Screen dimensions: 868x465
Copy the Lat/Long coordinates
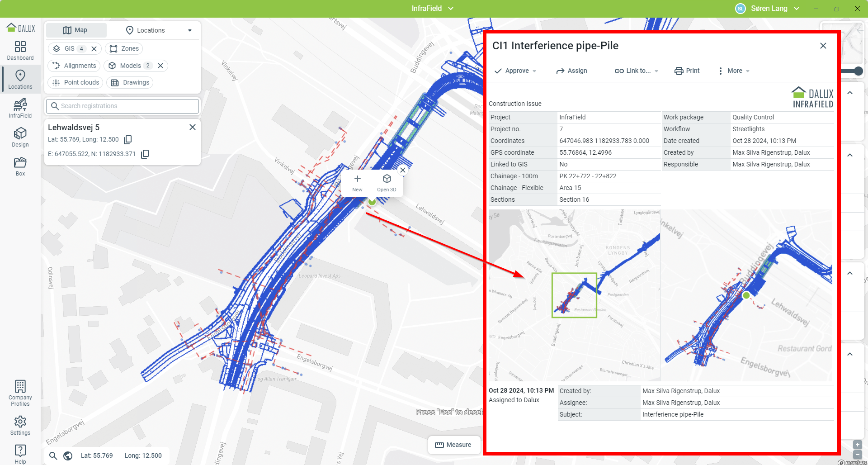coord(128,140)
